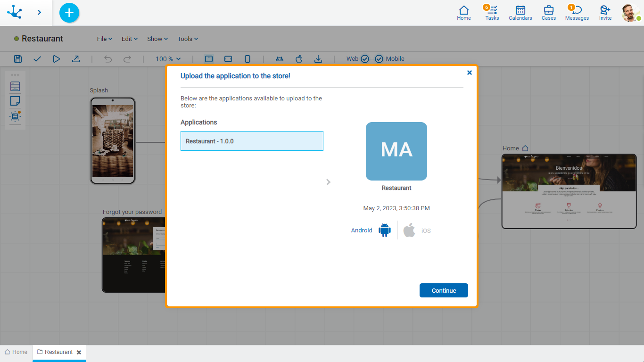Click the download icon in toolbar

pos(318,59)
